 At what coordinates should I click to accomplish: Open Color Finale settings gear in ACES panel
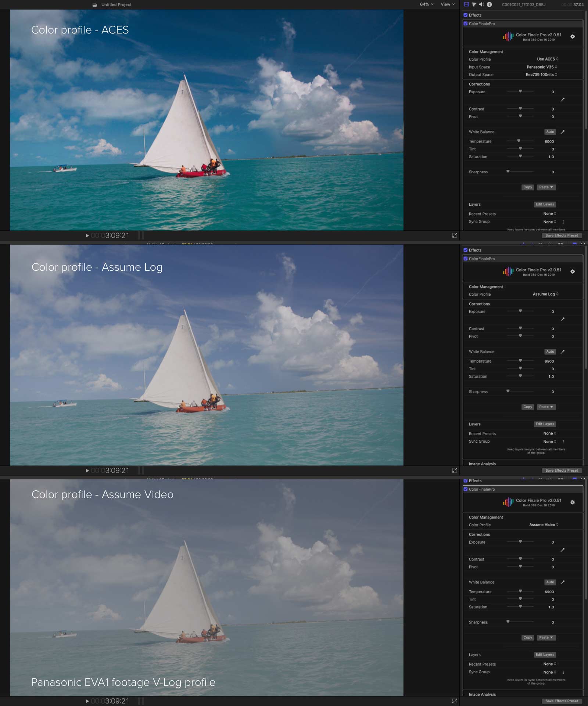(573, 37)
